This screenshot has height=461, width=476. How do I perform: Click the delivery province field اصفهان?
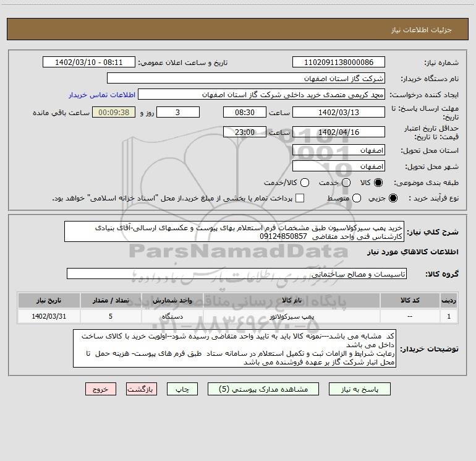point(339,150)
